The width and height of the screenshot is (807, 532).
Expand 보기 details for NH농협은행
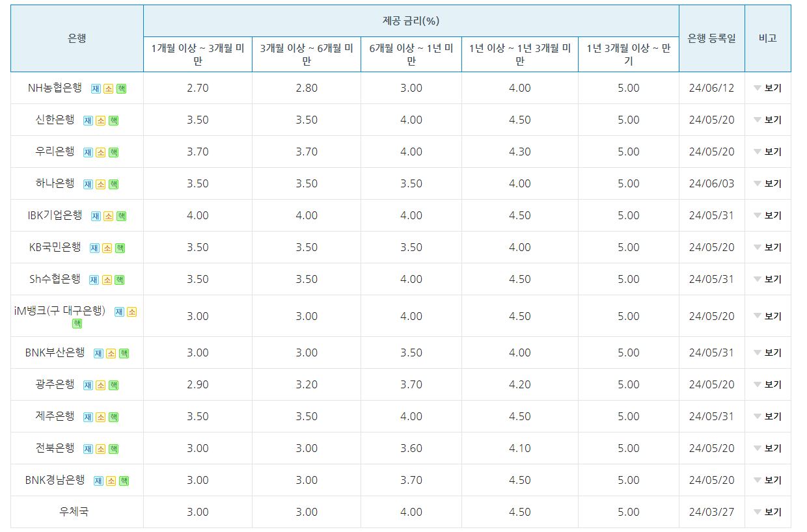pyautogui.click(x=768, y=88)
